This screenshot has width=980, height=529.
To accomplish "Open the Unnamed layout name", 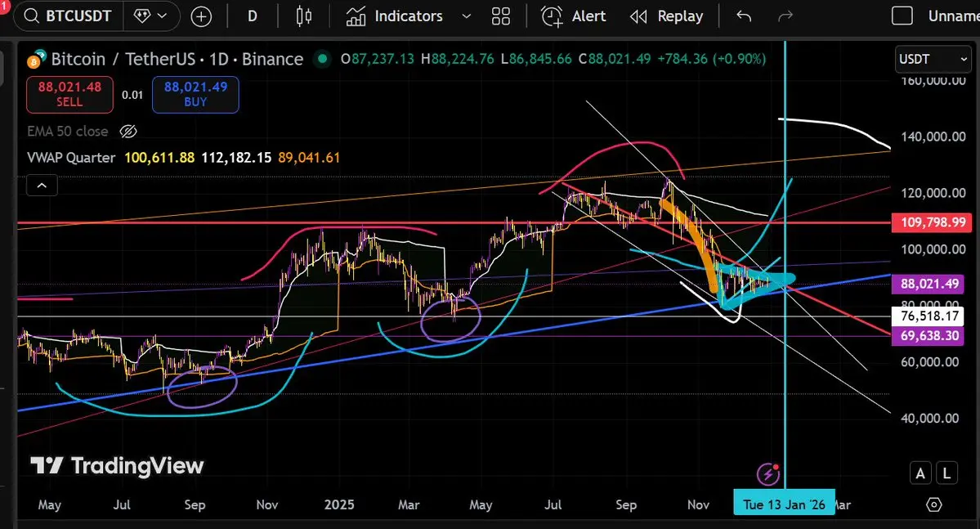I will point(954,16).
